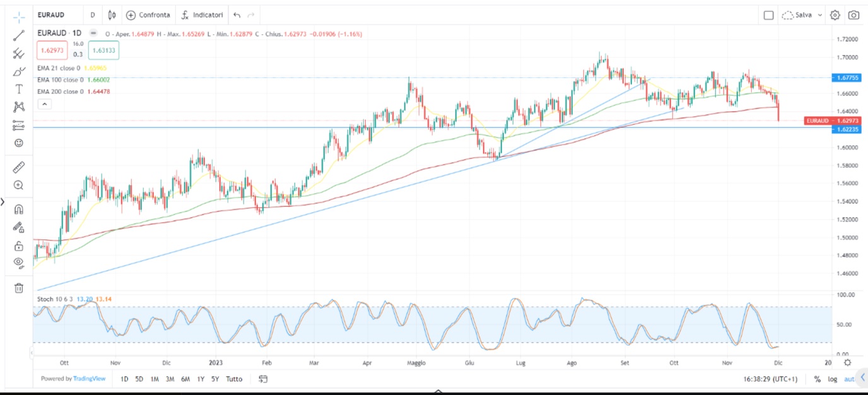Expand the Salva dropdown arrow
Image resolution: width=868 pixels, height=395 pixels.
tap(820, 15)
